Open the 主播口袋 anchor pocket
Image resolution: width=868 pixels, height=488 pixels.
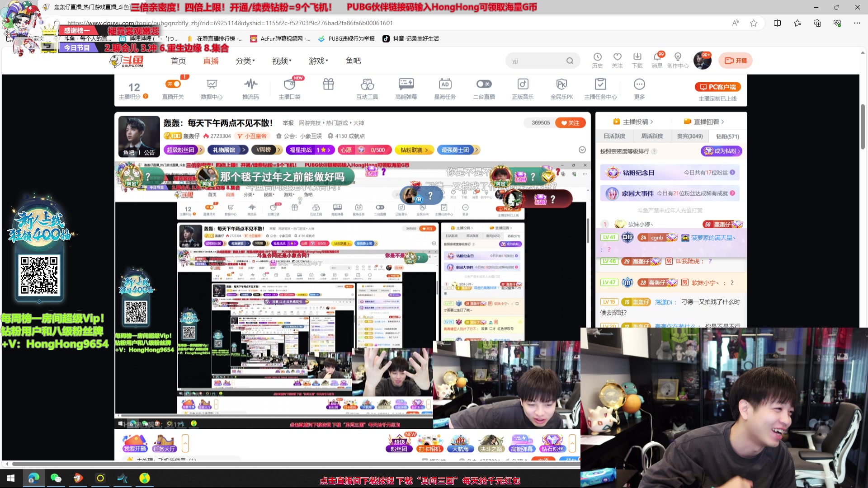point(289,88)
